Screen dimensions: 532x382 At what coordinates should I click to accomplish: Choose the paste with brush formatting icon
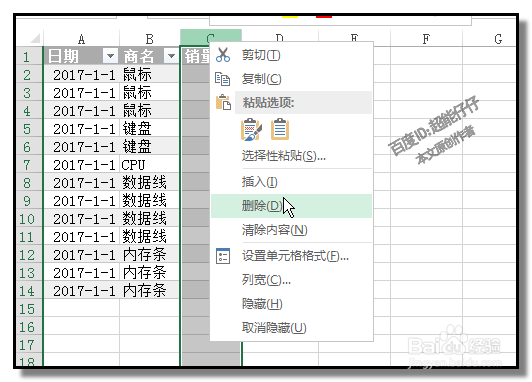251,129
